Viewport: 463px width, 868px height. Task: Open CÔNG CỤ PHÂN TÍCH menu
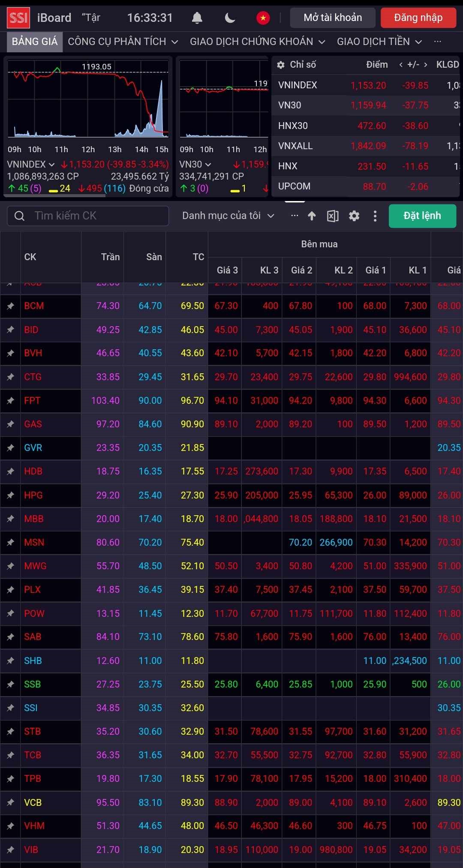(123, 42)
